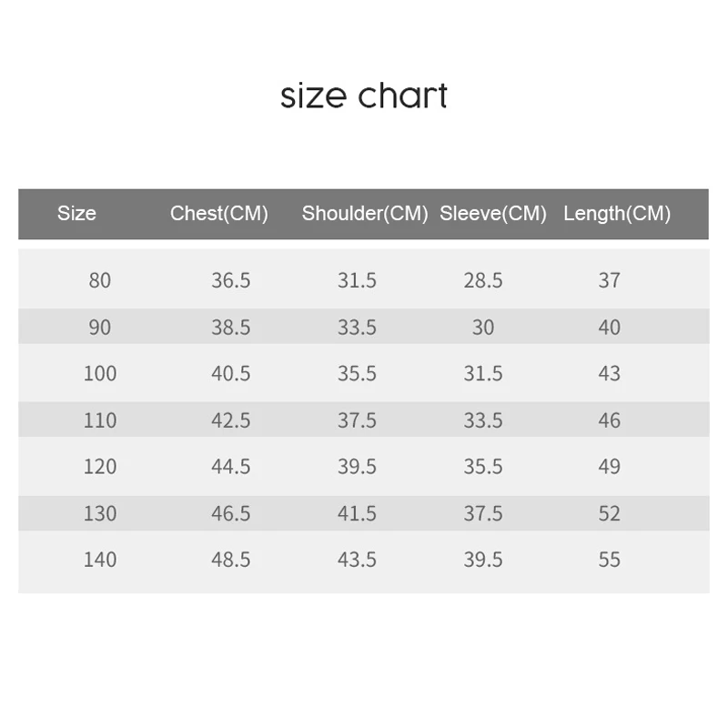Click the "size chart" title text
The image size is (728, 728).
(364, 96)
